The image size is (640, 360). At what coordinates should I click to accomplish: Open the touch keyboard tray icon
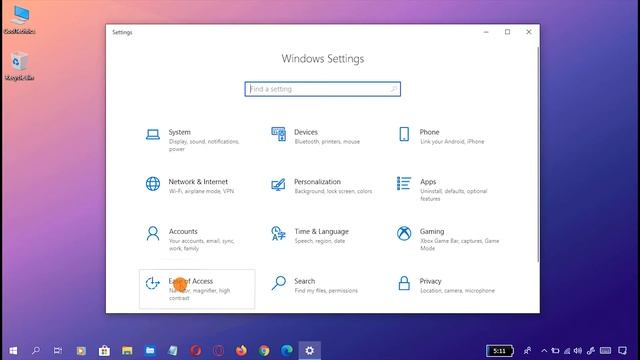[x=606, y=351]
